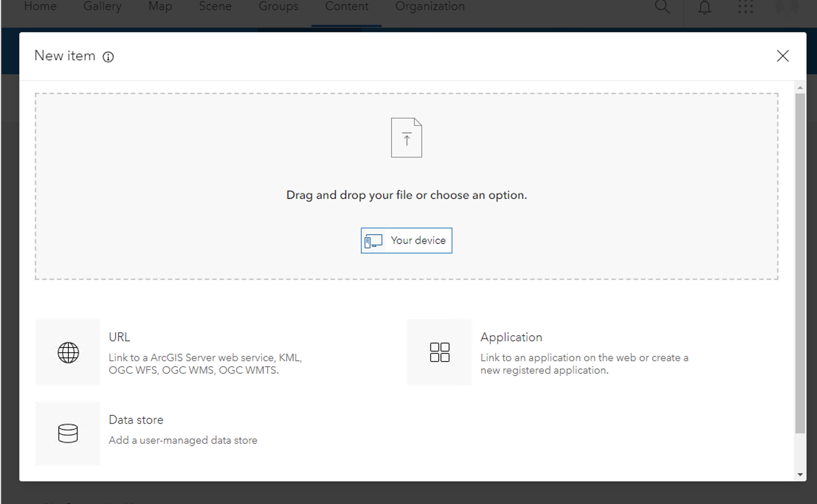Switch to the Gallery tab
Viewport: 817px width, 504px height.
[x=102, y=7]
